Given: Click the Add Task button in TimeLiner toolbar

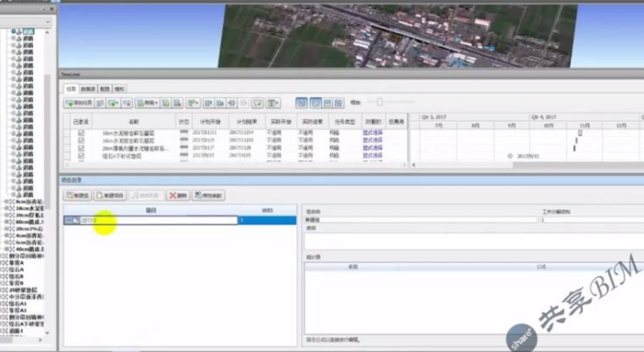Looking at the screenshot, I should 79,103.
